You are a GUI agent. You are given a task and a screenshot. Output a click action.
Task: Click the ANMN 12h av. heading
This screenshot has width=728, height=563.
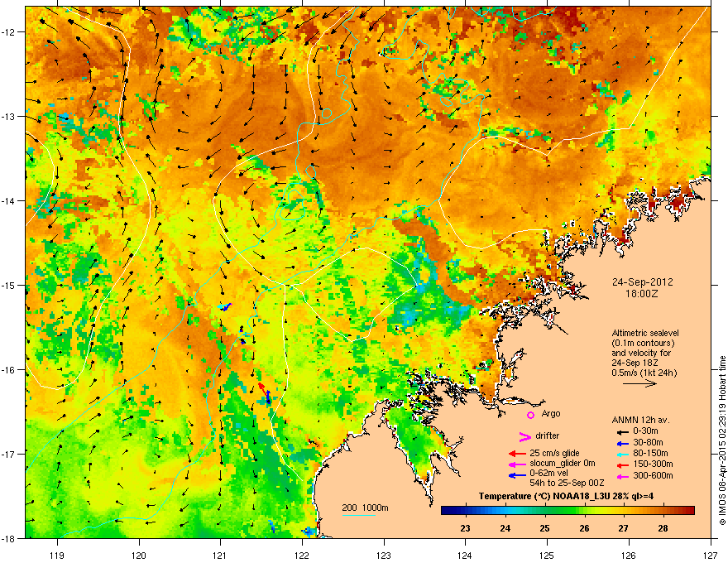point(640,420)
